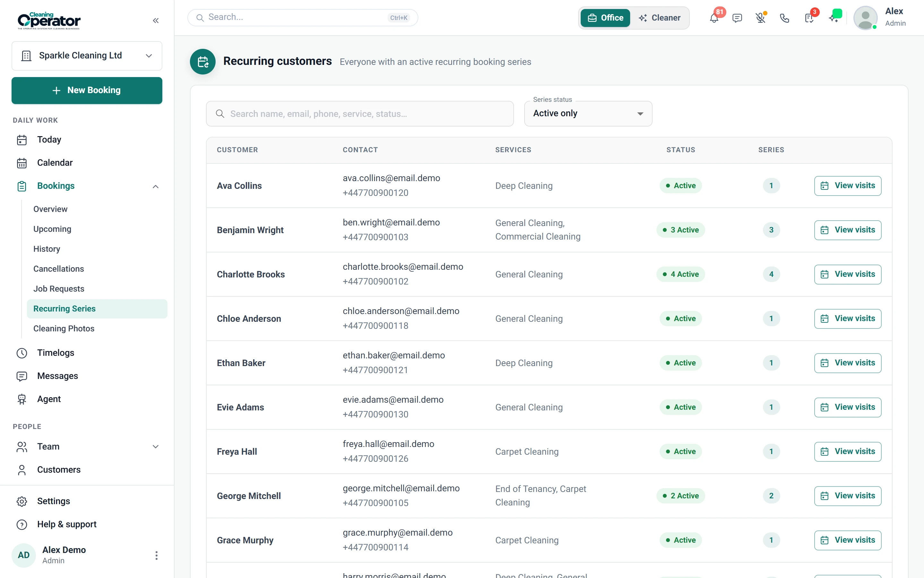924x578 pixels.
Task: Collapse the Bookings section
Action: point(155,186)
